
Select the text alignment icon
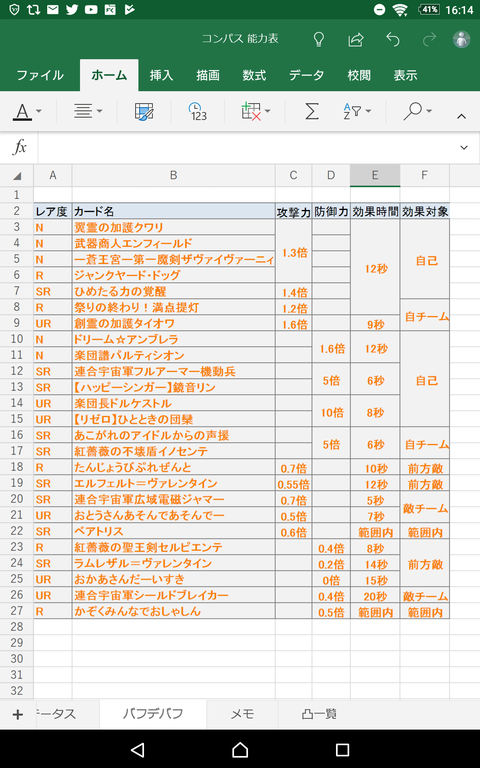83,112
